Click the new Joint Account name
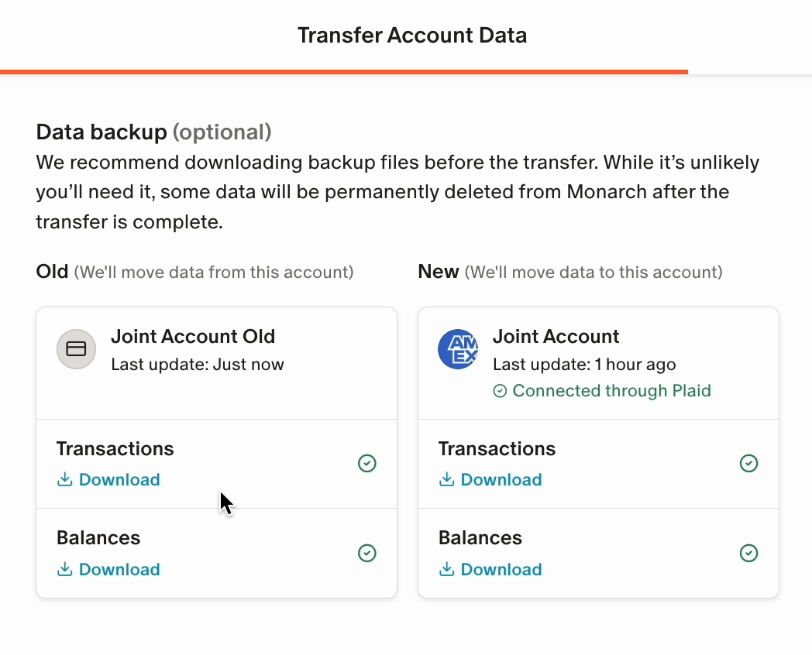 556,336
